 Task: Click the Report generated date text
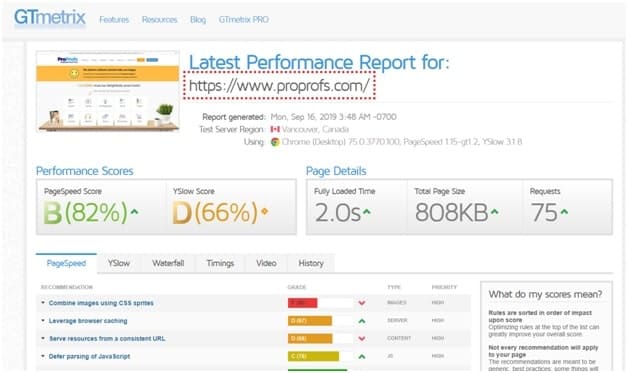[x=333, y=117]
